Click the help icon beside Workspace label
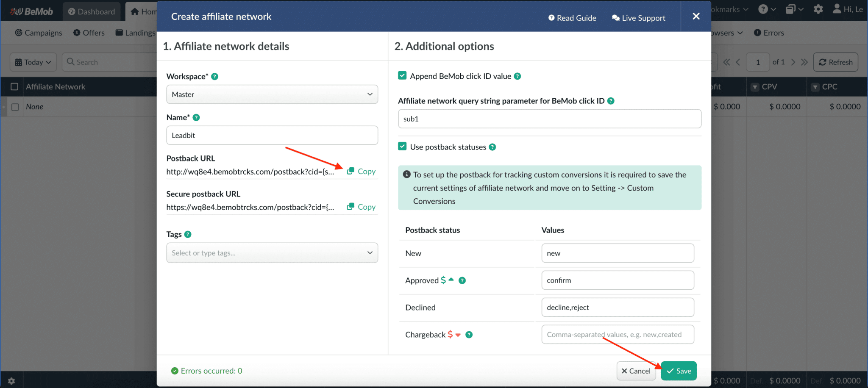868x388 pixels. (x=215, y=76)
